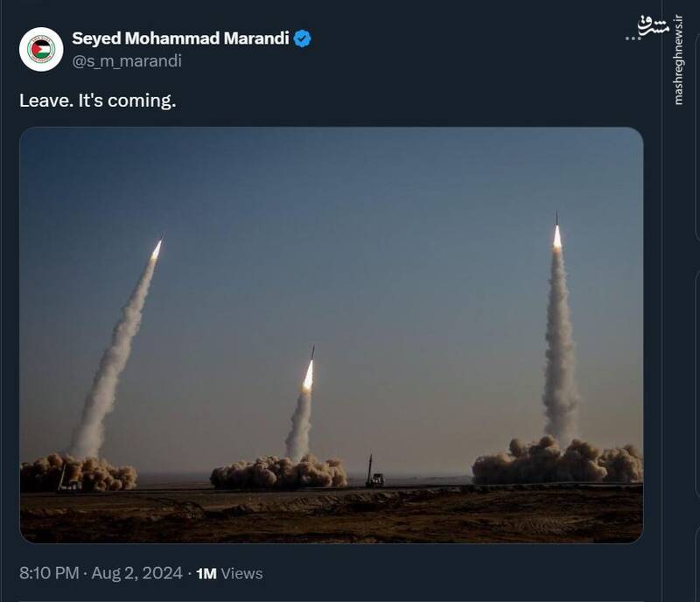This screenshot has width=700, height=602.
Task: Click the blue verified badge
Action: [x=303, y=38]
